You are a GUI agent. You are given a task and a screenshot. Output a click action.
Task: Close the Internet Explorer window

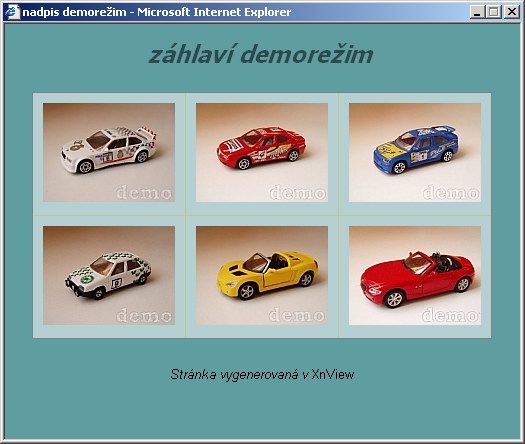point(511,12)
